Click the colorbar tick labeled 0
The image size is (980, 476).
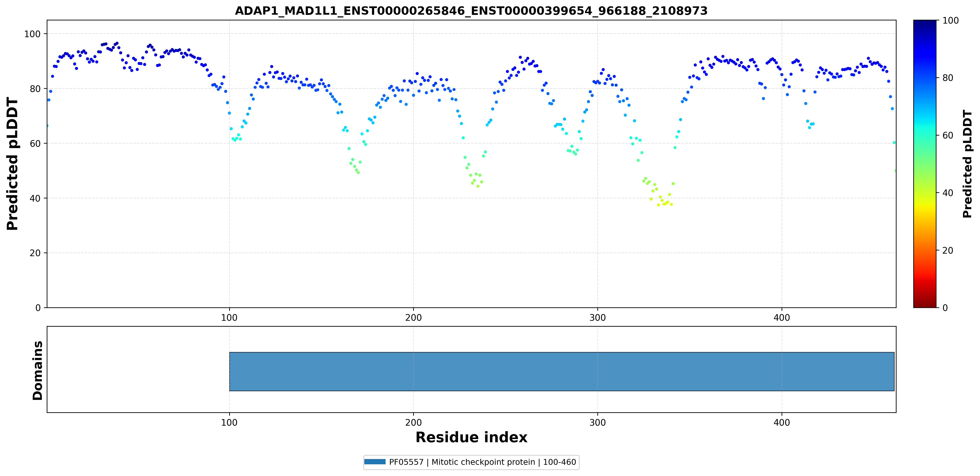point(945,308)
